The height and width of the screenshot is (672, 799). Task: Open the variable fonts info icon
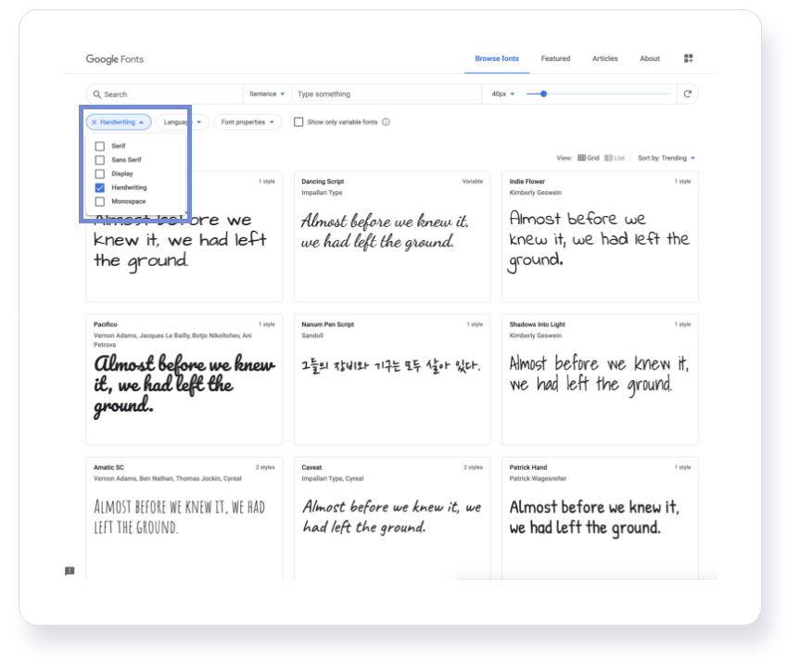tap(386, 122)
